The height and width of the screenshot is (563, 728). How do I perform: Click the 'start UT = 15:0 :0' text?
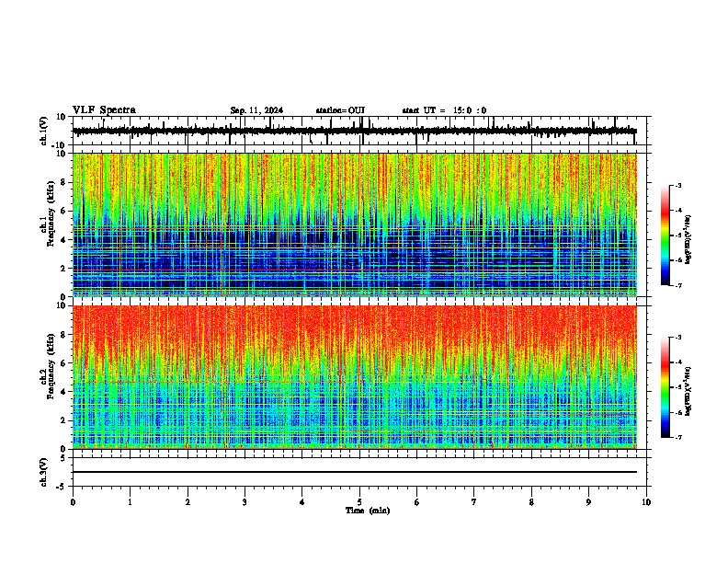click(444, 110)
